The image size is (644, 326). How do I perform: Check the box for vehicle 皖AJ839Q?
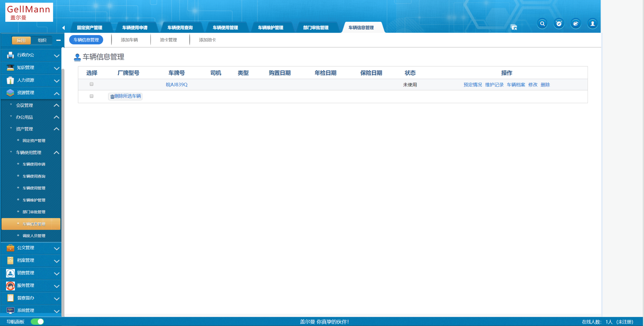click(x=92, y=84)
